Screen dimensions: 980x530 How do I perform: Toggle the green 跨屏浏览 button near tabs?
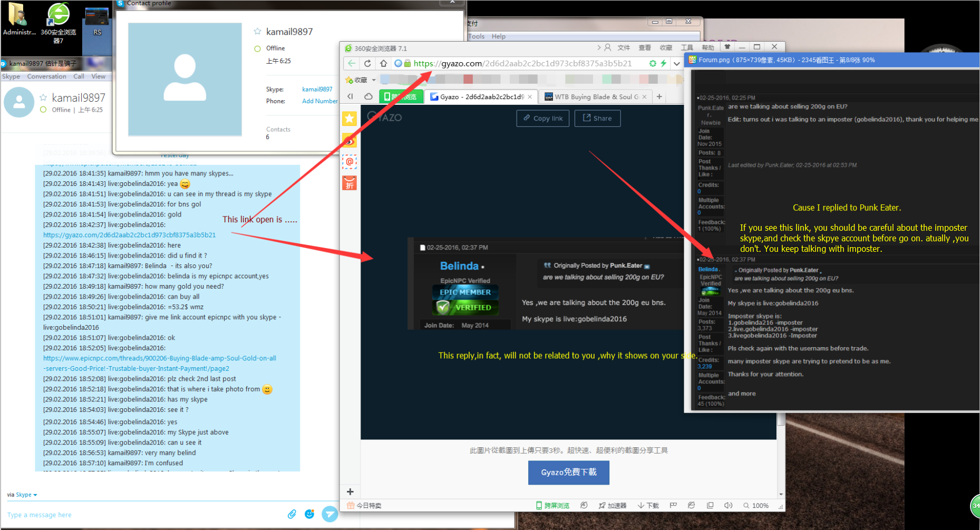[401, 96]
